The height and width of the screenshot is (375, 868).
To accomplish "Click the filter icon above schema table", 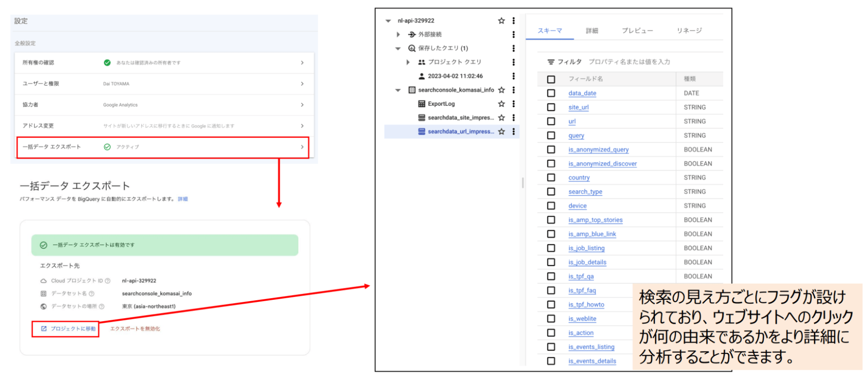I will 551,62.
